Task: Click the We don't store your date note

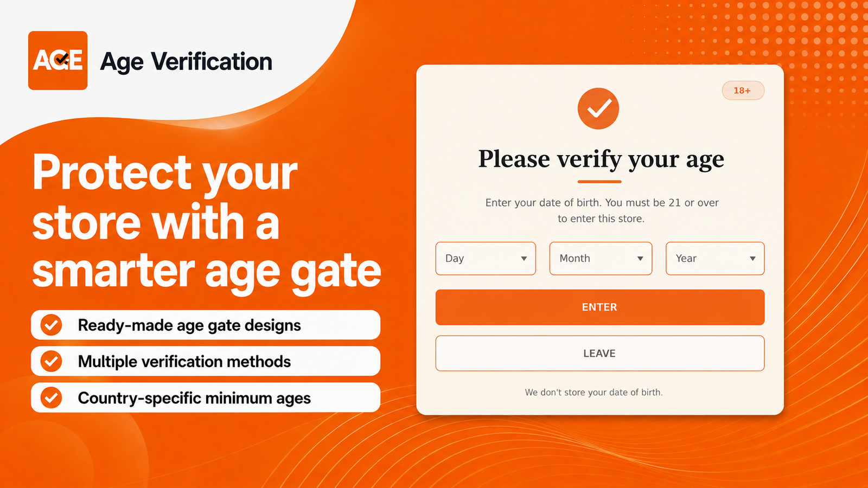Action: pos(594,392)
